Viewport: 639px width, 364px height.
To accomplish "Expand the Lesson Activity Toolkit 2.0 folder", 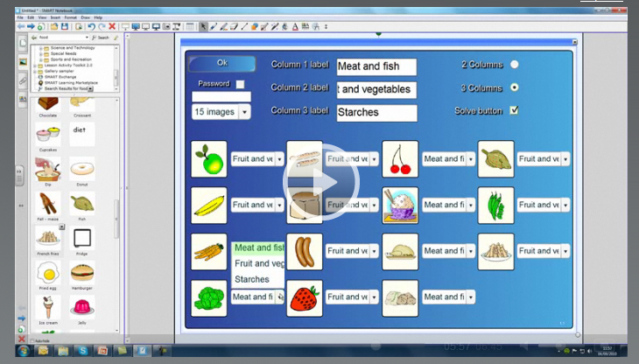I will point(35,65).
